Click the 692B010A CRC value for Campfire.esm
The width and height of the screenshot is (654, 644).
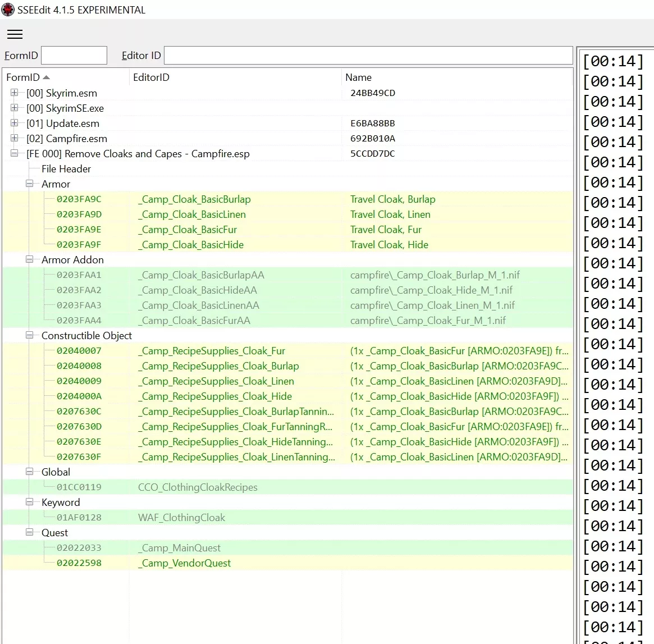point(373,139)
